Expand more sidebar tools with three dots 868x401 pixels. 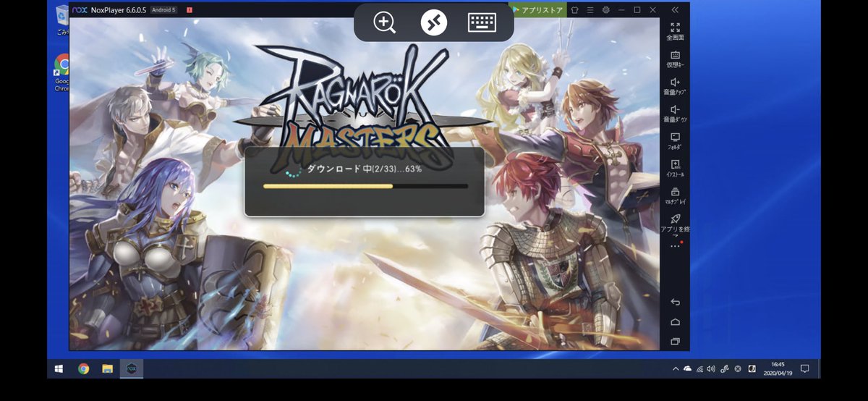tap(675, 246)
